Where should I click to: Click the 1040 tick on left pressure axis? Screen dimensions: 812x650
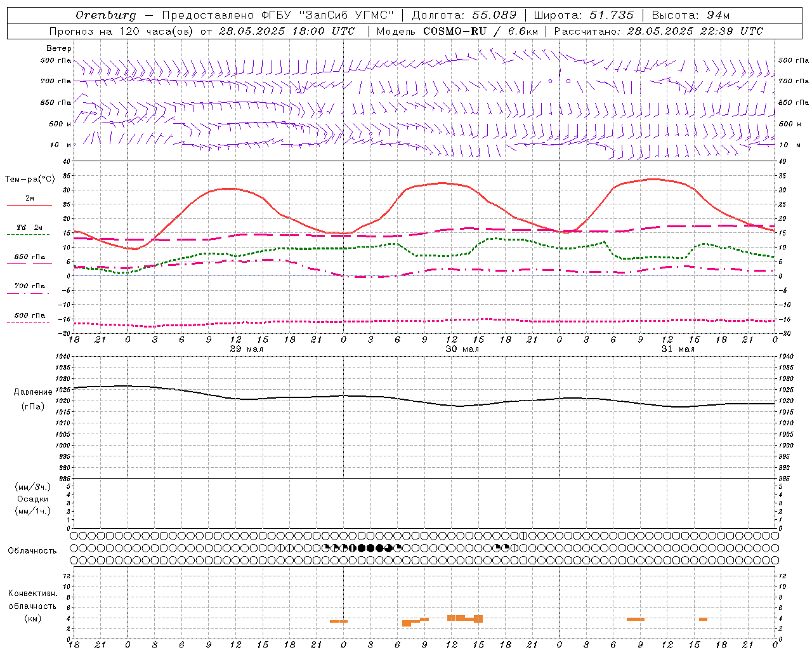pos(62,357)
